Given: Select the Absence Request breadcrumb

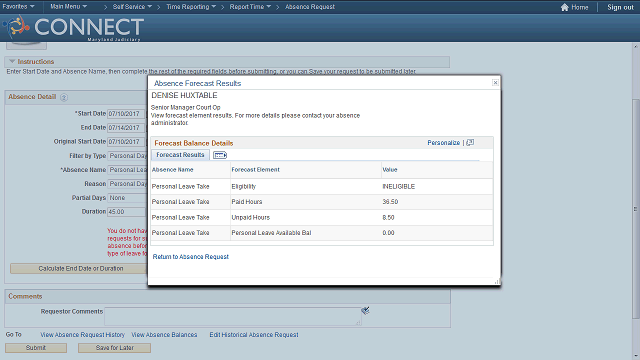Looking at the screenshot, I should click(x=310, y=7).
